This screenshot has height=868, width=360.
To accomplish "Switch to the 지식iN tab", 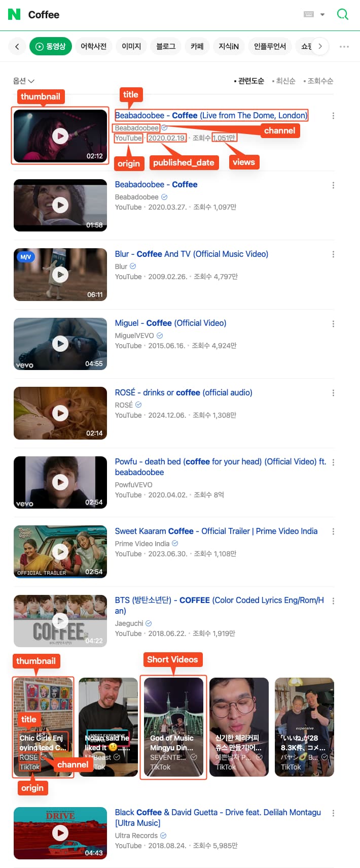I will (229, 46).
